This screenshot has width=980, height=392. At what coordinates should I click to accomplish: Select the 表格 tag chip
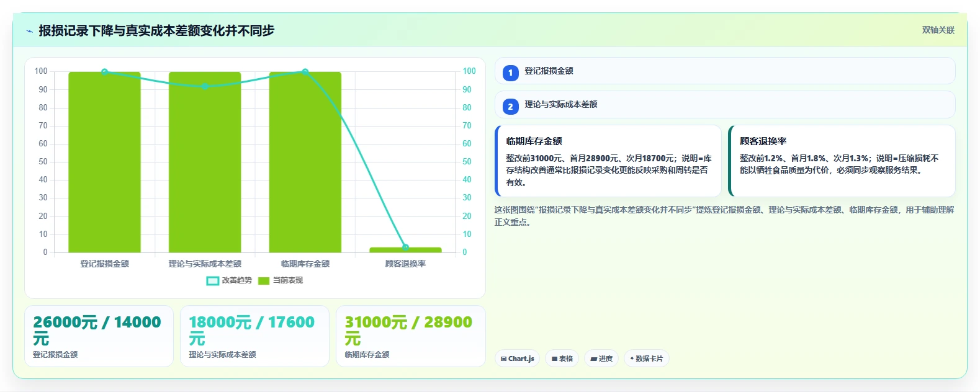pyautogui.click(x=562, y=359)
